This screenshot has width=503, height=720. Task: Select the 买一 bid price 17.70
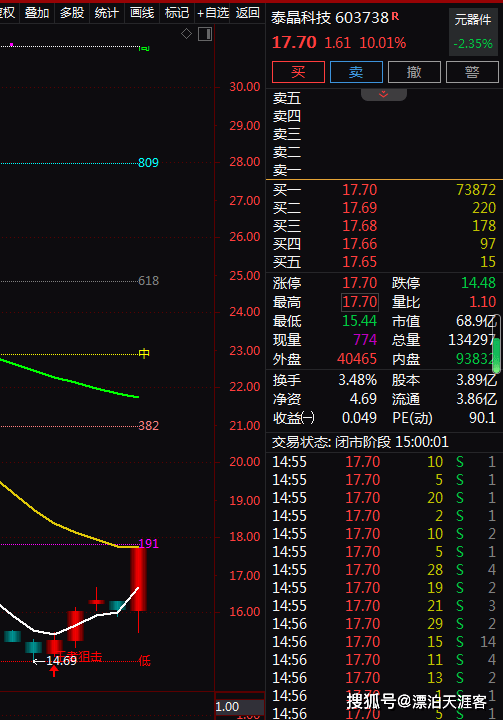click(359, 190)
